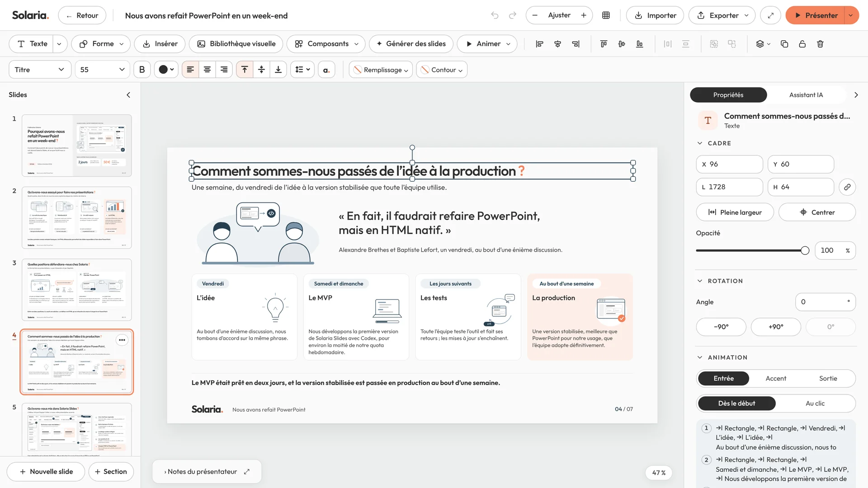
Task: Toggle bold formatting
Action: (x=142, y=70)
